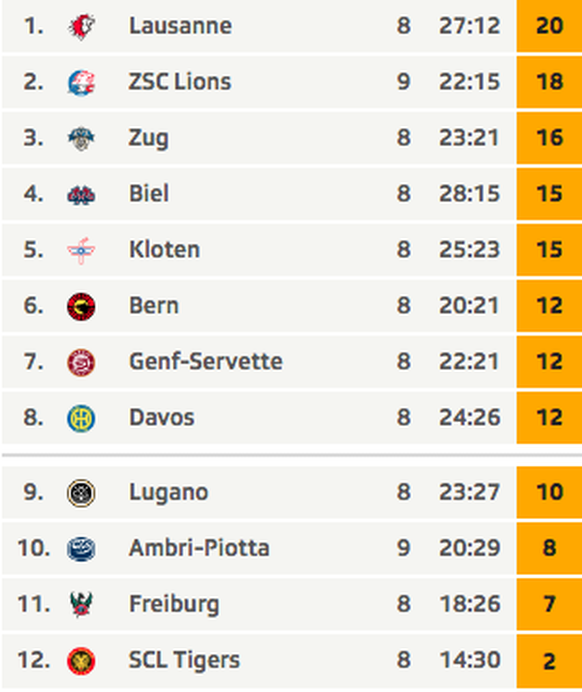
Task: Click the Genf-Servette team logo
Action: coord(81,362)
